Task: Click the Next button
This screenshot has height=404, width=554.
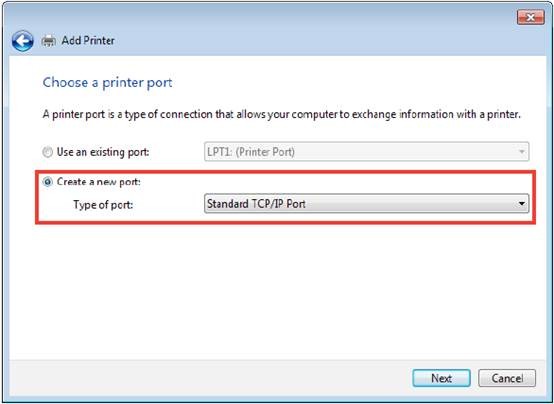Action: coord(441,378)
